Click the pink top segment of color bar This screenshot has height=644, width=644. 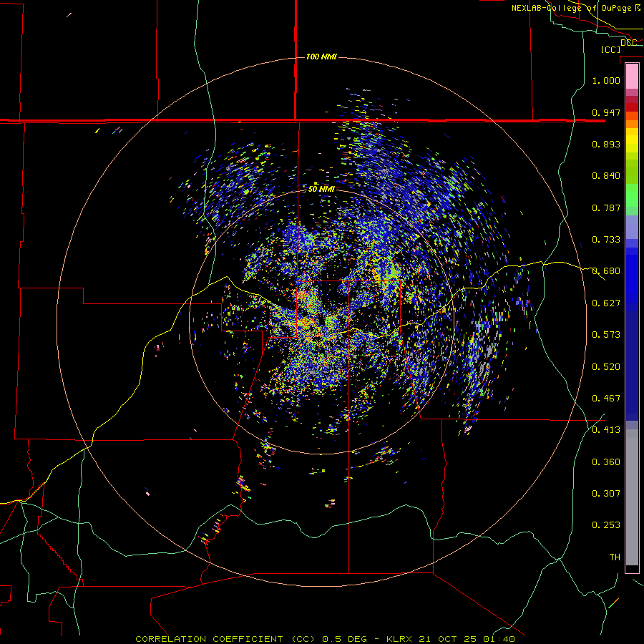pyautogui.click(x=632, y=77)
